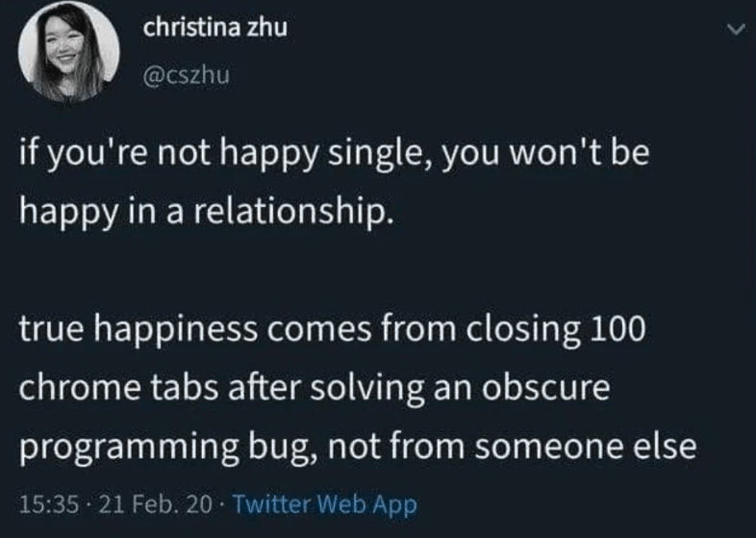Click the line starting "programming bug, not from"
756x538 pixels.
click(358, 445)
